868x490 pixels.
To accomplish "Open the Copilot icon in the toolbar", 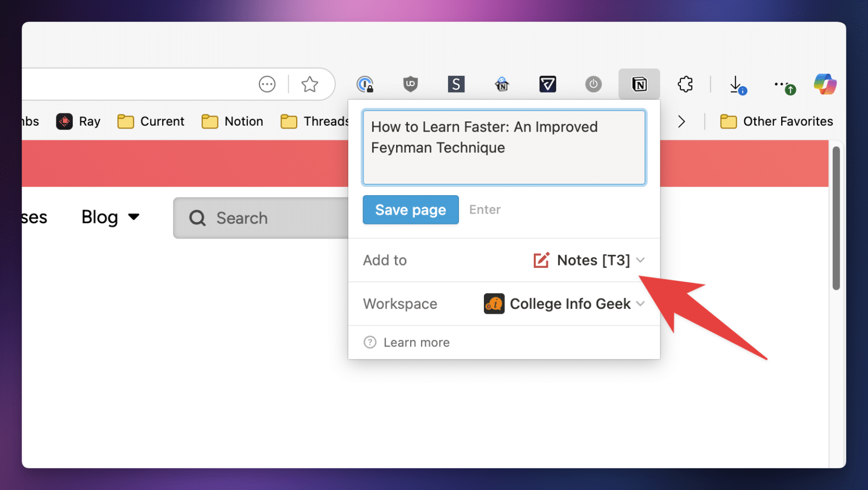I will [825, 84].
